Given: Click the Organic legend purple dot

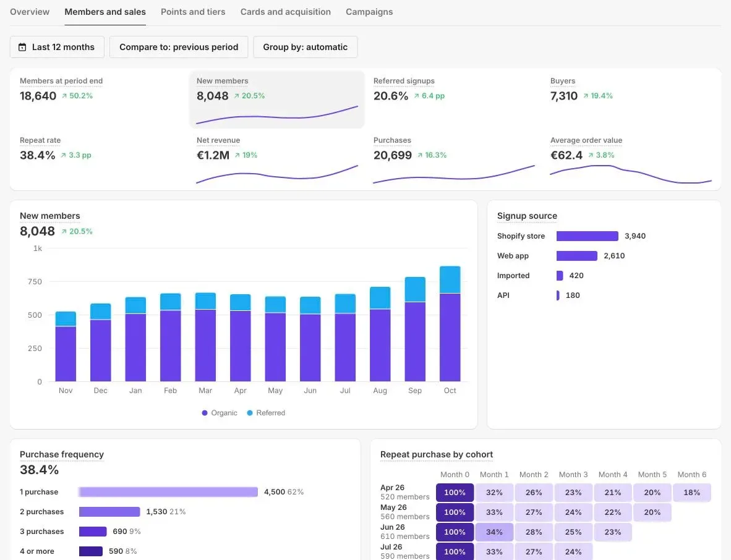Looking at the screenshot, I should (205, 413).
